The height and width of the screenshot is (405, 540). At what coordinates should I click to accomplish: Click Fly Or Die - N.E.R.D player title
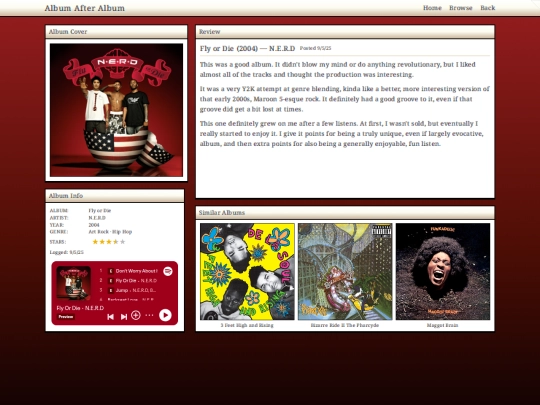80,308
